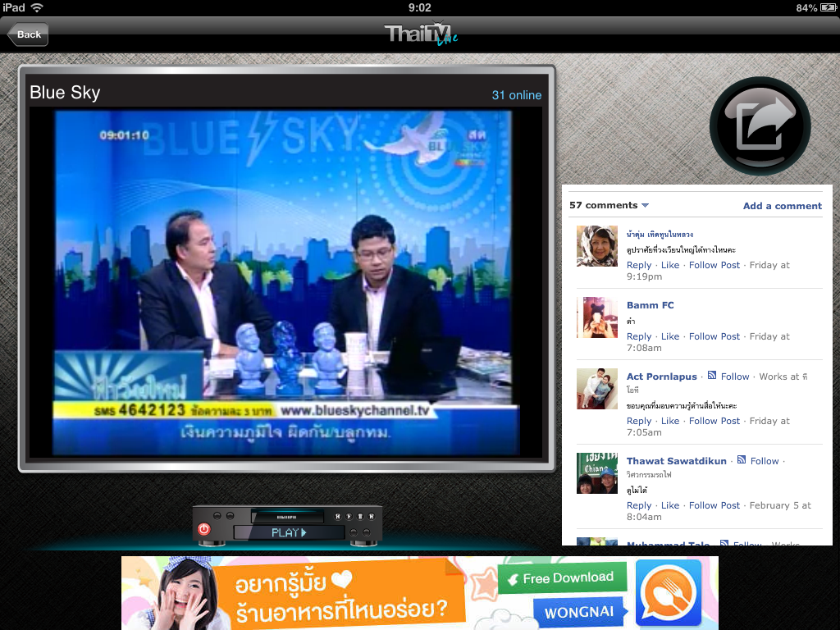Tap the skip-previous button on the player
Image resolution: width=840 pixels, height=630 pixels.
point(337,517)
